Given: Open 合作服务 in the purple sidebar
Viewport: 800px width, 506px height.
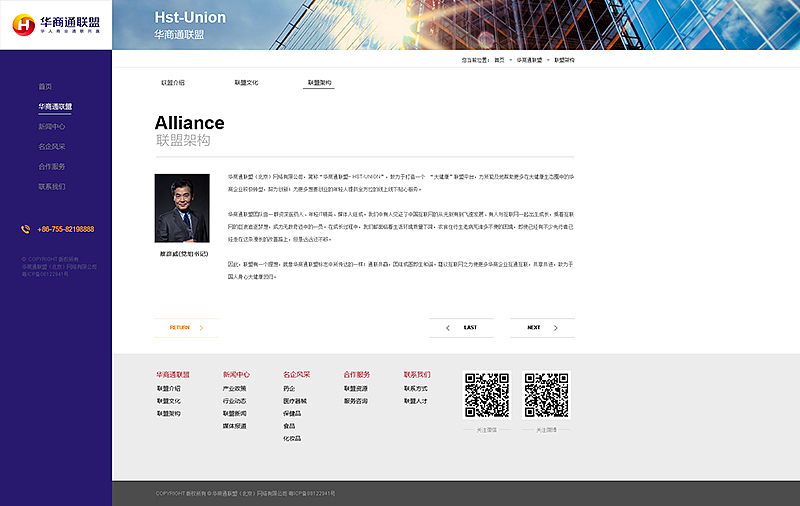Looking at the screenshot, I should click(52, 166).
